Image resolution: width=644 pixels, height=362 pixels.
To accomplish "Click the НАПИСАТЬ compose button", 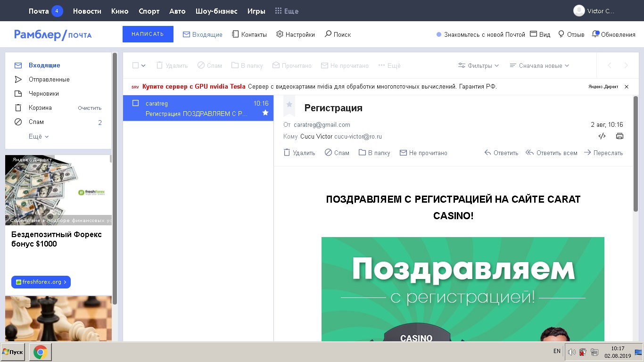I will click(148, 34).
